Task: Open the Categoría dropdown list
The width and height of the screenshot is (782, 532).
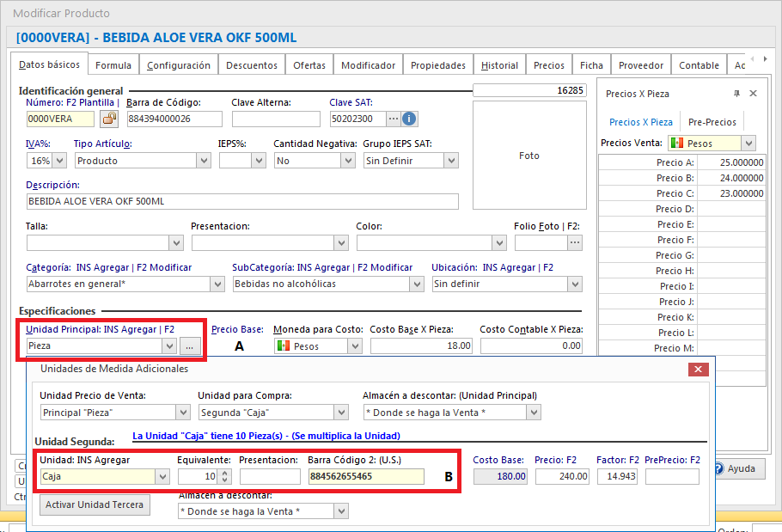Action: (x=217, y=284)
